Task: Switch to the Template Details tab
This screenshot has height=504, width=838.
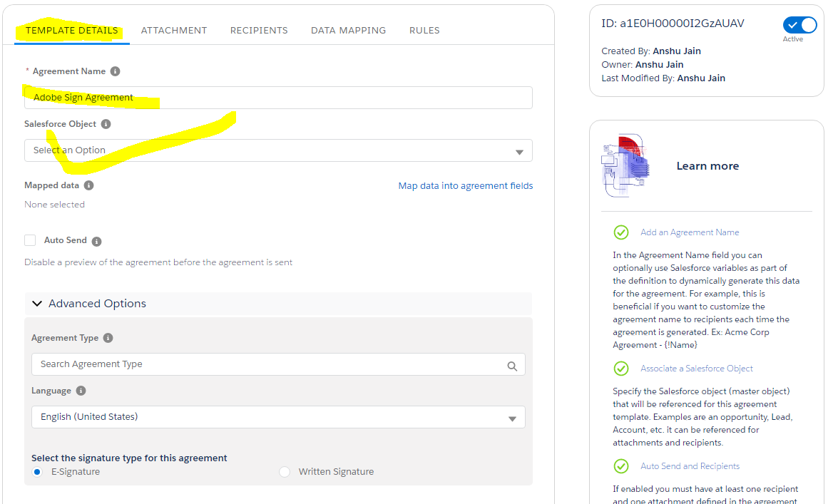Action: (71, 31)
